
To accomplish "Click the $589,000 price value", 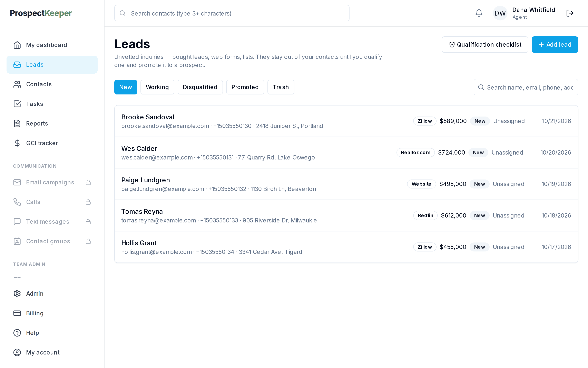I will pyautogui.click(x=453, y=121).
